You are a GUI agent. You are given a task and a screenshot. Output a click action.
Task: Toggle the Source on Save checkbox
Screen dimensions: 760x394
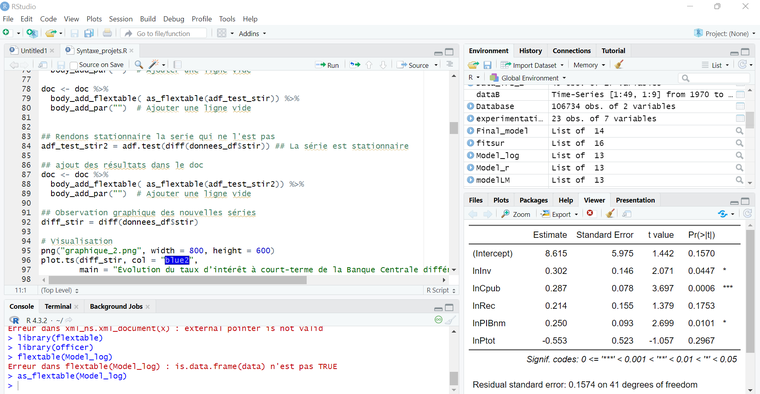point(73,65)
